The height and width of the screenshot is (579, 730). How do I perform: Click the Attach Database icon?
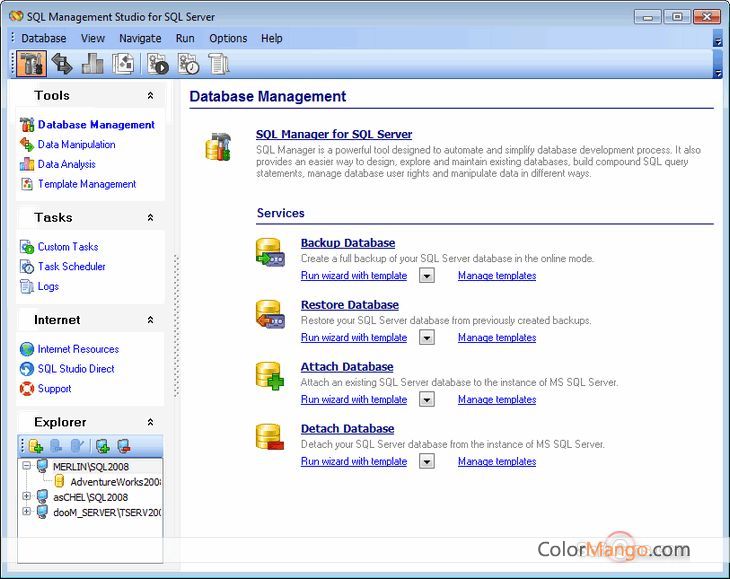point(270,376)
